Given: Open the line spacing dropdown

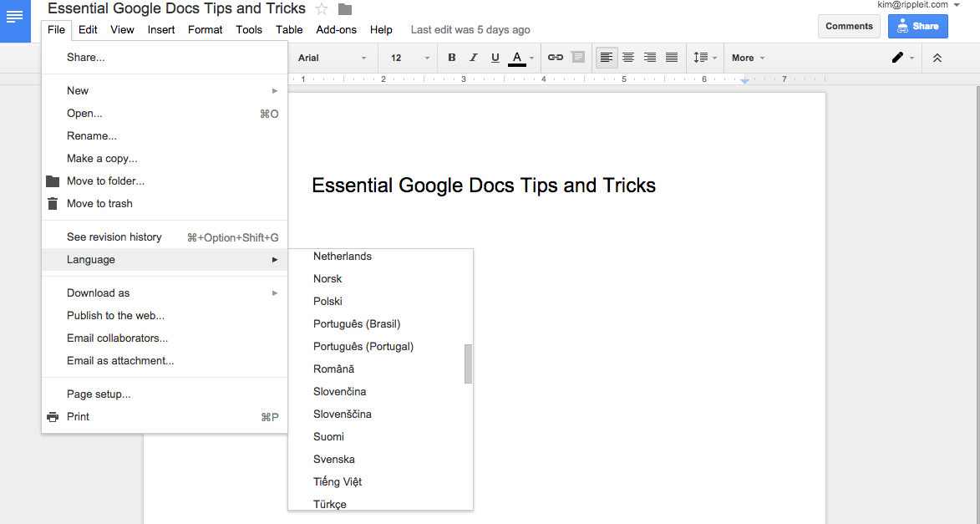Looking at the screenshot, I should (705, 58).
